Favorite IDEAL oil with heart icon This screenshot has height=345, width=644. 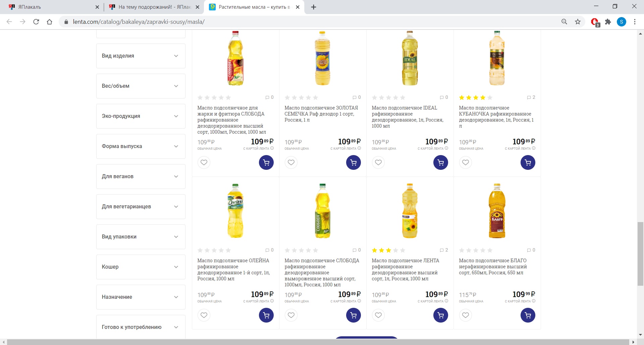pyautogui.click(x=378, y=162)
